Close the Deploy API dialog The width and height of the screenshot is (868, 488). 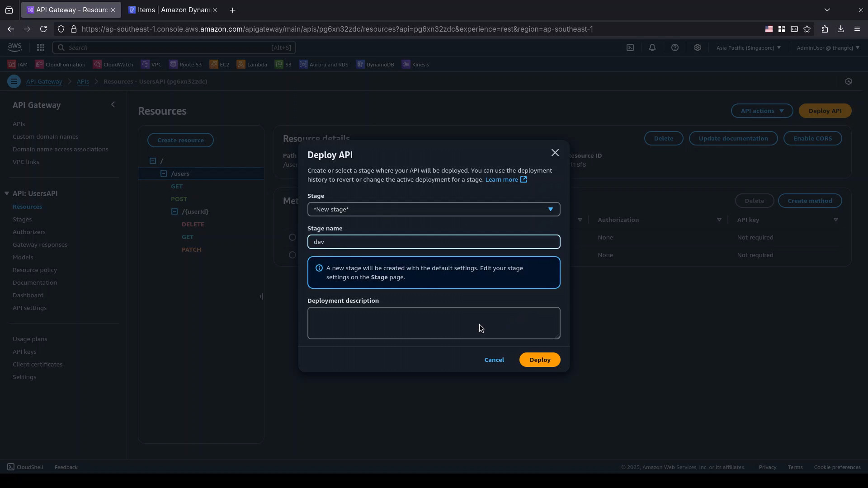pos(555,153)
